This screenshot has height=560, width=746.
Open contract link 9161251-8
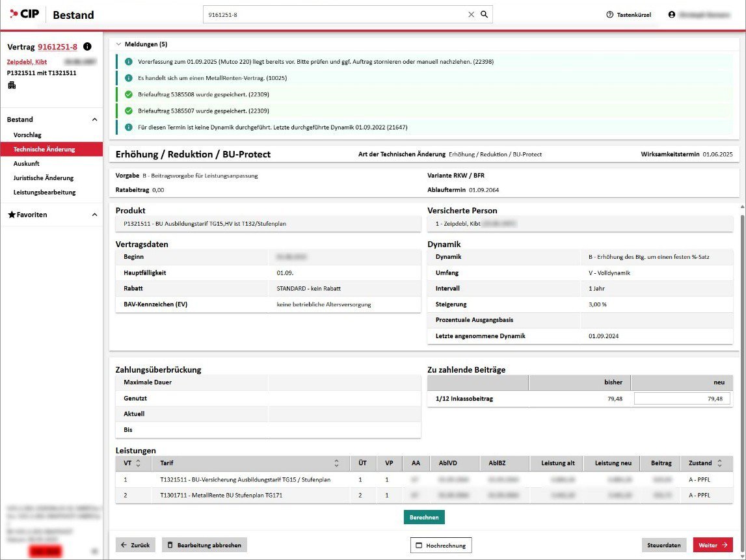click(57, 47)
